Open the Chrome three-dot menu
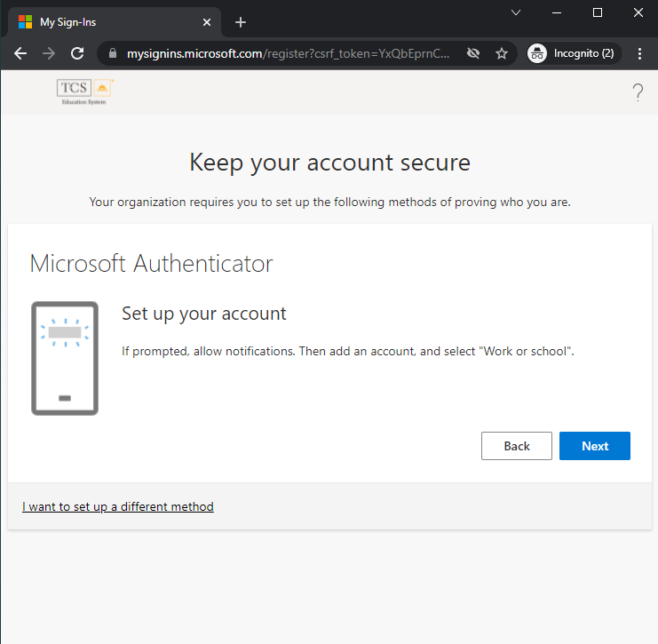Screen dimensions: 658x644 point(639,53)
